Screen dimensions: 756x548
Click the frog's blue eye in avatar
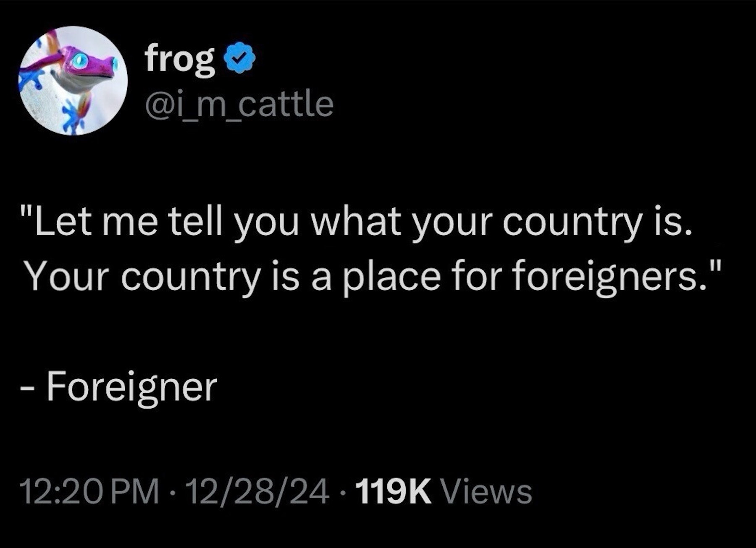[79, 61]
